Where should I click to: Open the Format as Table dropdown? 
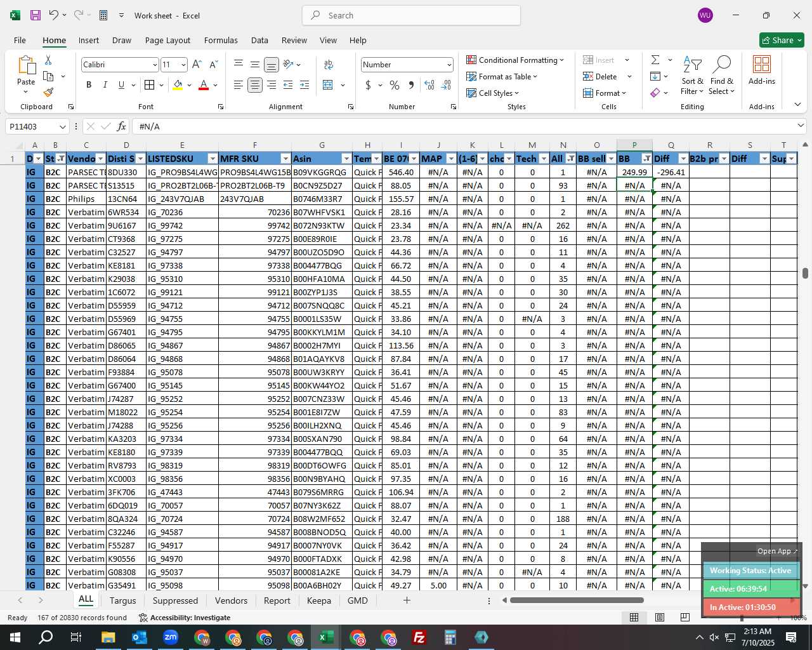pos(502,76)
